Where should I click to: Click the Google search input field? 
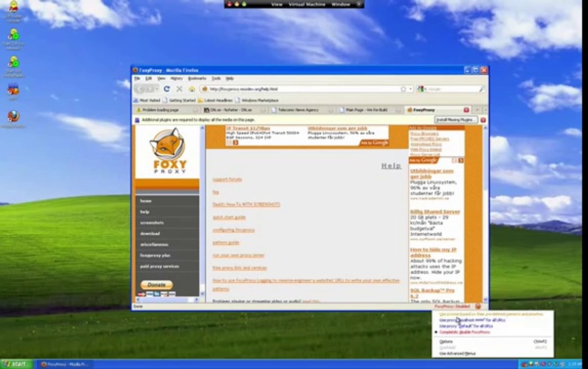453,89
